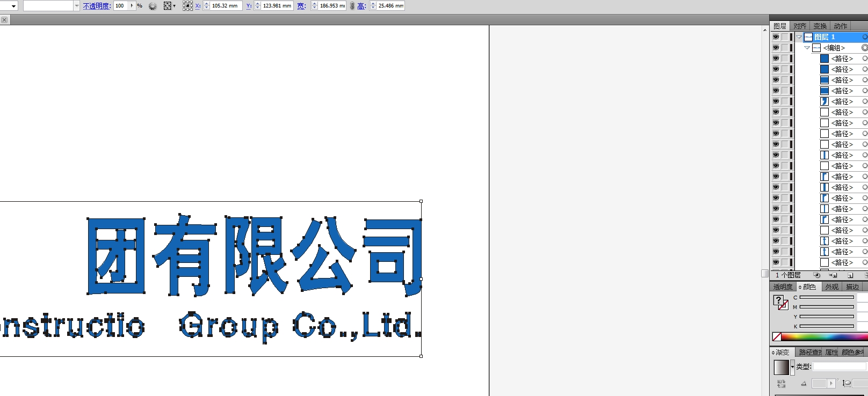Image resolution: width=868 pixels, height=396 pixels.
Task: Toggle visibility of the 编组 group
Action: [776, 48]
